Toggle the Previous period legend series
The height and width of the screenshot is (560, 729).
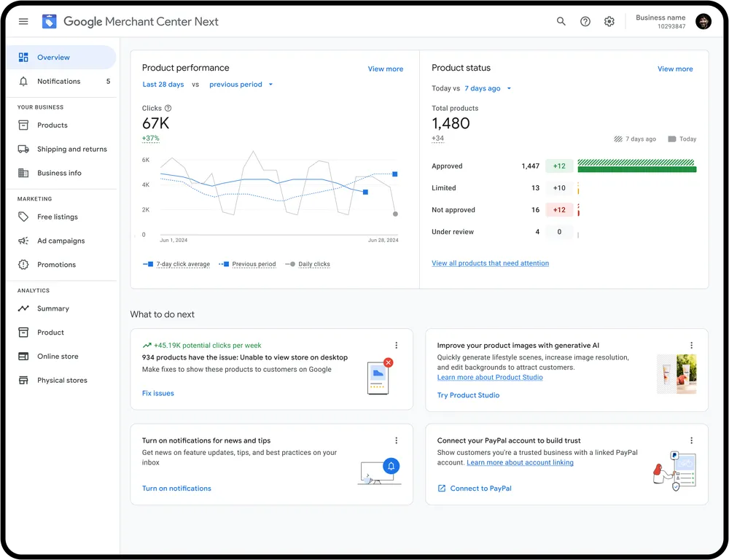click(253, 264)
